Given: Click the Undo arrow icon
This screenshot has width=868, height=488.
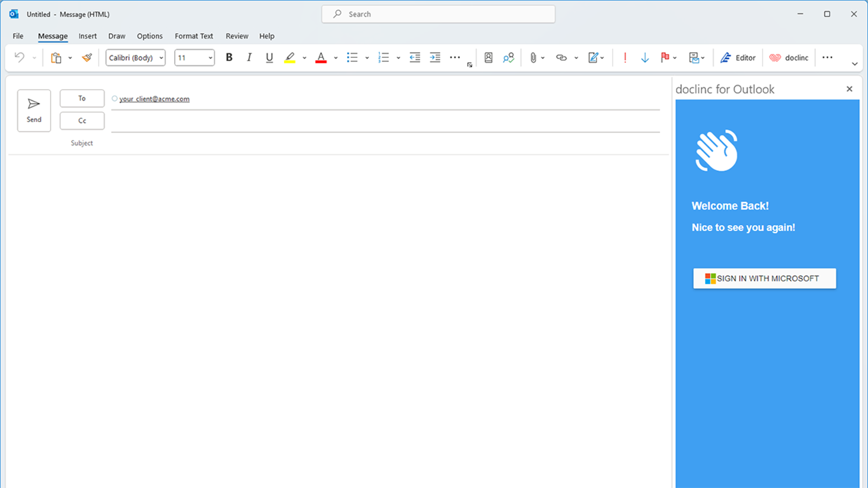Looking at the screenshot, I should click(x=19, y=58).
